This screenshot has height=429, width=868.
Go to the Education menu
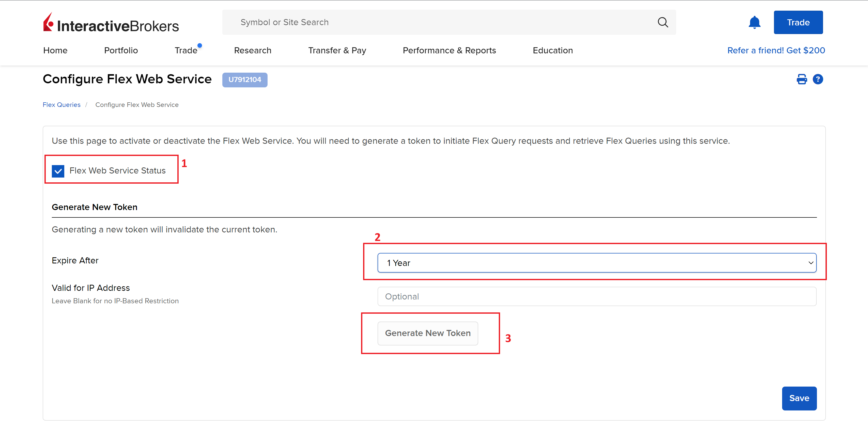(553, 51)
